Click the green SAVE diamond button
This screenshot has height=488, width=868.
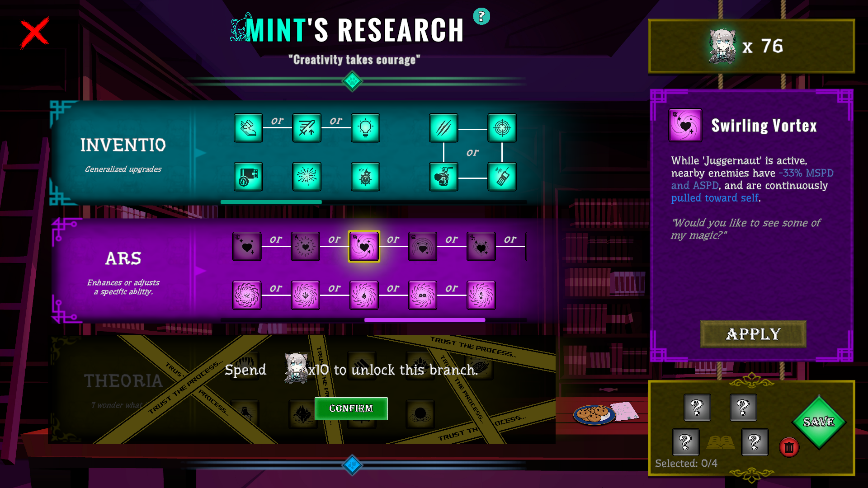pos(819,422)
